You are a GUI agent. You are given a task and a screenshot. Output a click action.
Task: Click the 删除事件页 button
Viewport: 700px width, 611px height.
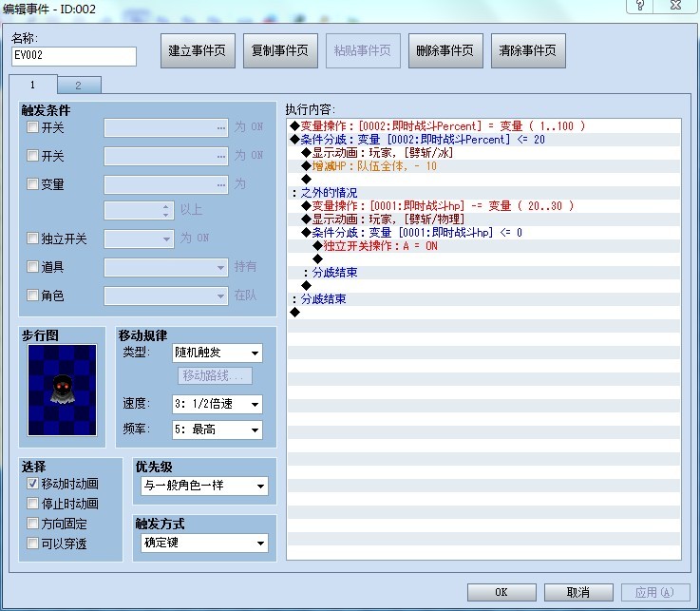pyautogui.click(x=445, y=50)
